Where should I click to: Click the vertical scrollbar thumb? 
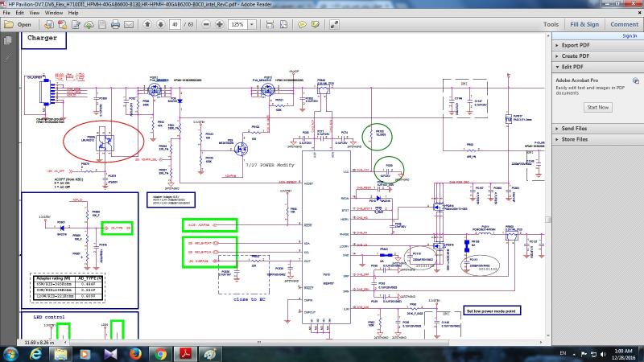coord(548,220)
